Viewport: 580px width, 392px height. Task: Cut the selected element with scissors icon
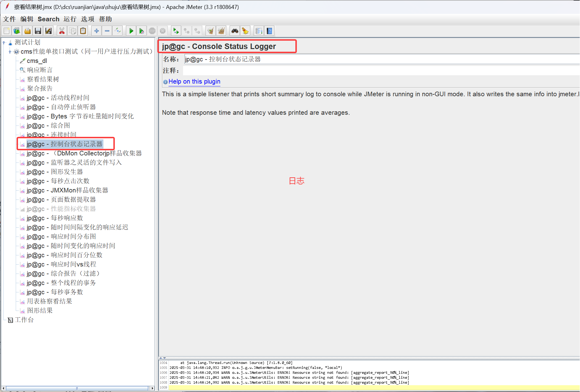pos(62,31)
